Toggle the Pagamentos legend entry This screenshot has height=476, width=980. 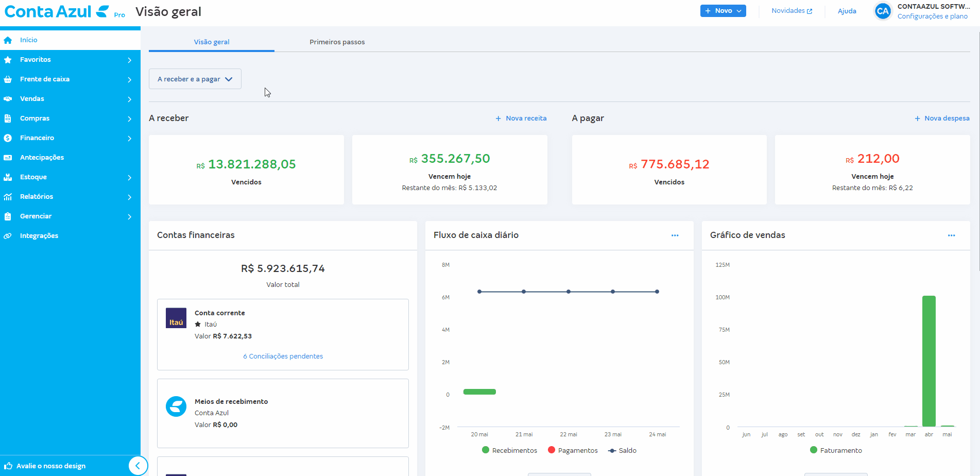point(573,450)
